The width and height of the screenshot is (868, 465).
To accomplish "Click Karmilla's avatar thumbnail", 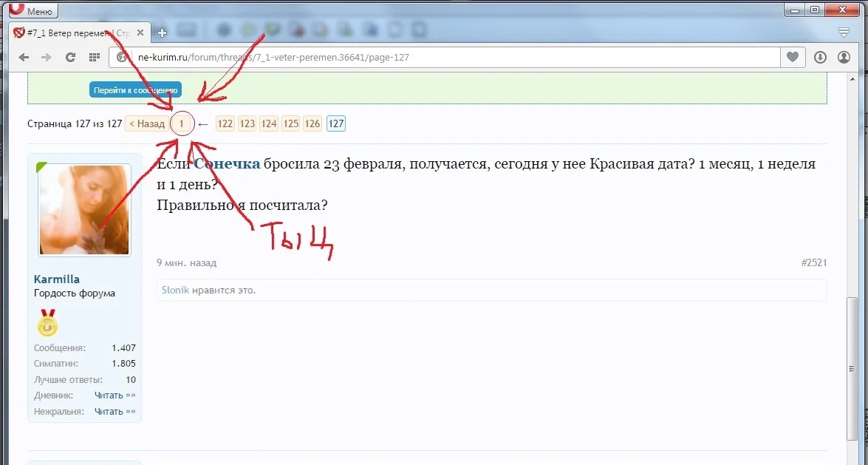I will click(x=83, y=209).
